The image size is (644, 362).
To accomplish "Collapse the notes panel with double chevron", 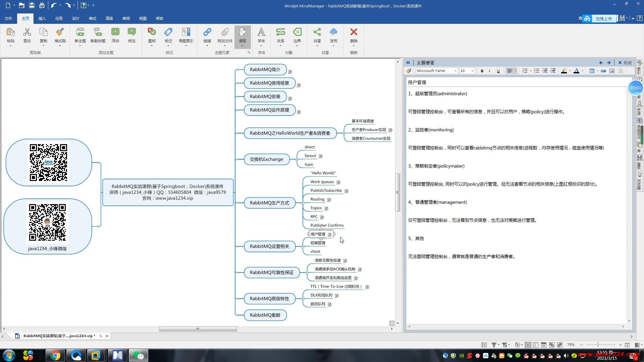I will [408, 63].
